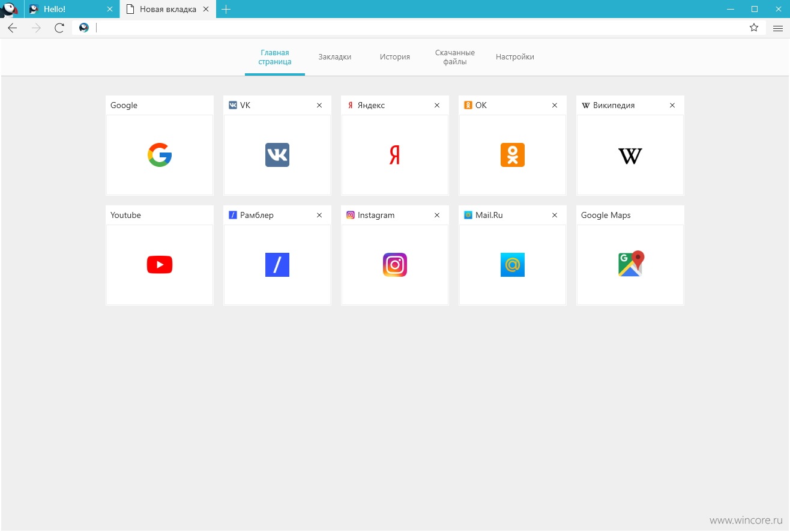Image resolution: width=790 pixels, height=532 pixels.
Task: Remove the Яндекс tile
Action: (437, 105)
